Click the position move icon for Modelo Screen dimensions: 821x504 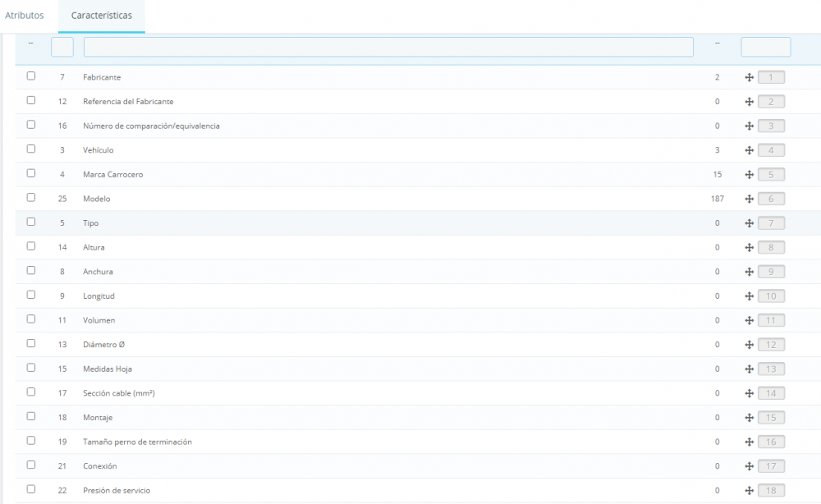point(750,199)
